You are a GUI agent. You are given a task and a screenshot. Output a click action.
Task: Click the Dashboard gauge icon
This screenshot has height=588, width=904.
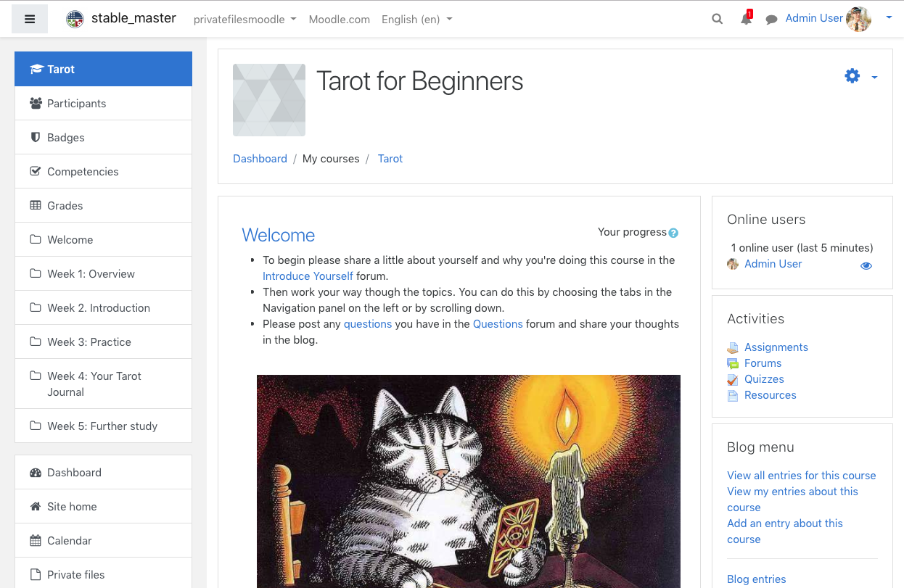point(36,472)
